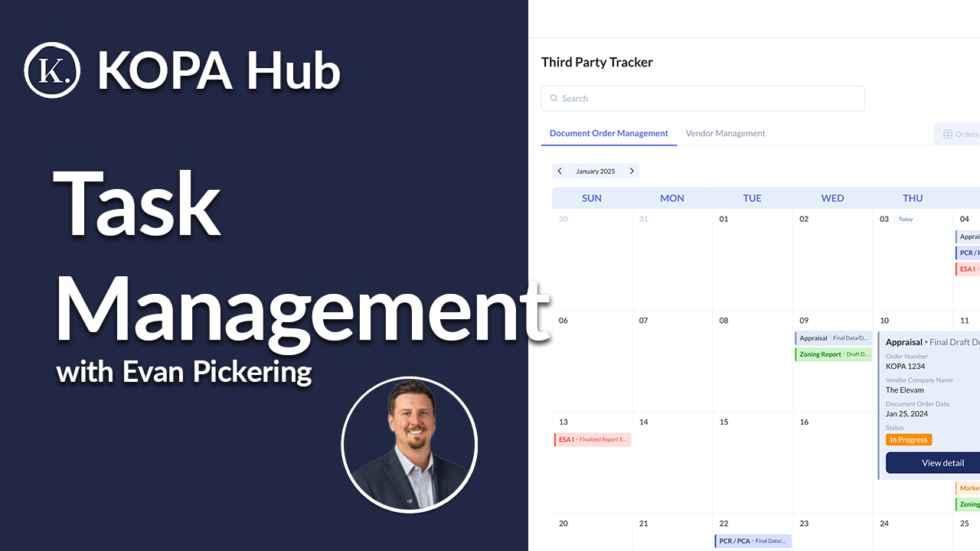
Task: Select the TUE column header
Action: [x=753, y=198]
